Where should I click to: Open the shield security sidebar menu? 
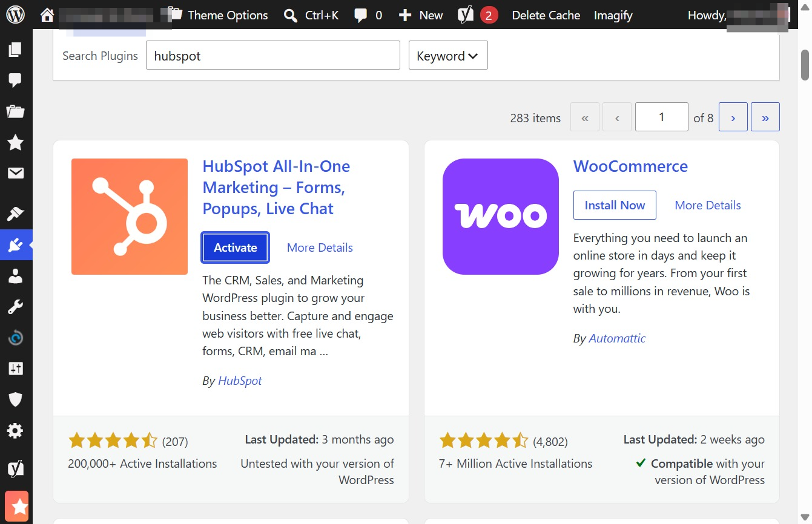click(15, 399)
